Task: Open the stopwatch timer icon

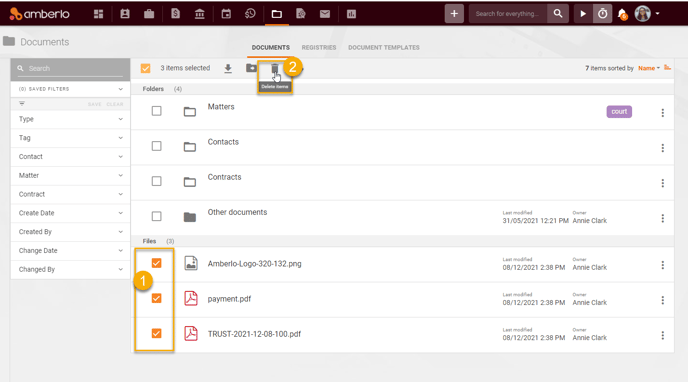Action: 602,14
